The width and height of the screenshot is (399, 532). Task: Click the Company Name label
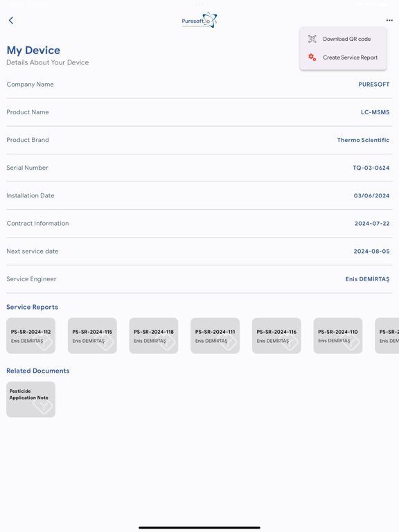(30, 84)
